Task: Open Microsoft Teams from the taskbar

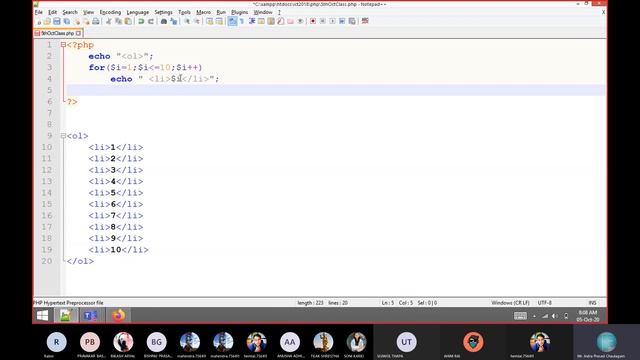Action: tap(90, 316)
